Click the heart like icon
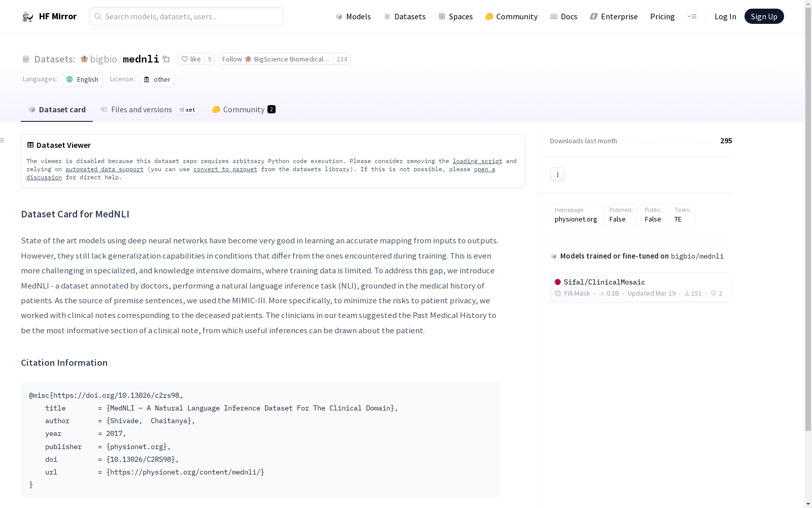Image resolution: width=812 pixels, height=508 pixels. (185, 59)
